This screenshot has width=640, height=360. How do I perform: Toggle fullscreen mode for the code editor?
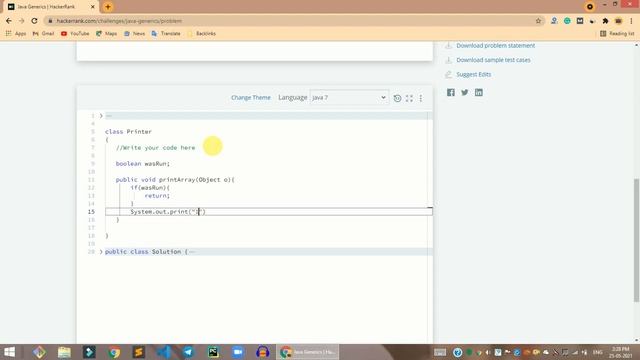(x=409, y=98)
